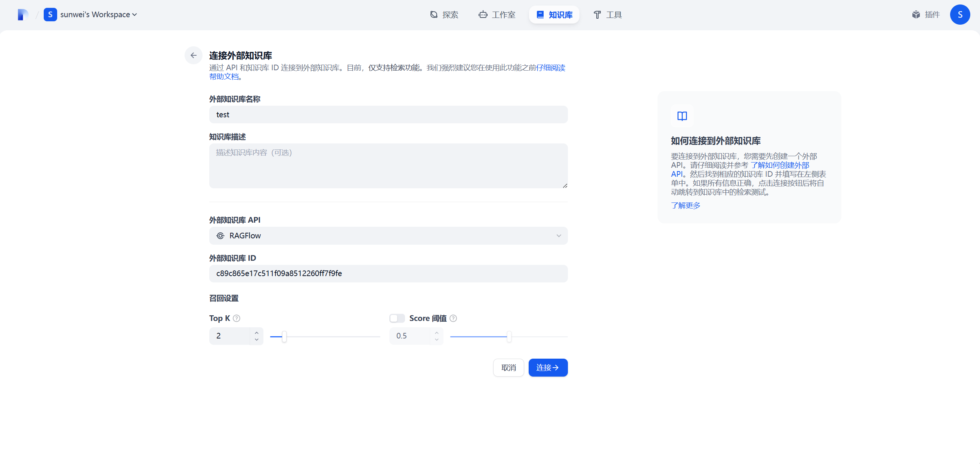Expand sunwei's Workspace dropdown

(98, 15)
